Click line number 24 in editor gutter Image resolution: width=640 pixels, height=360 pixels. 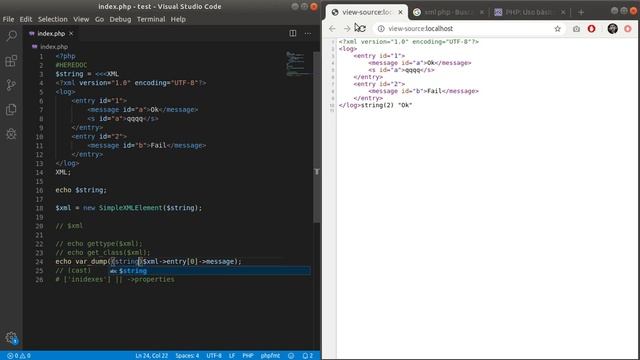(39, 262)
